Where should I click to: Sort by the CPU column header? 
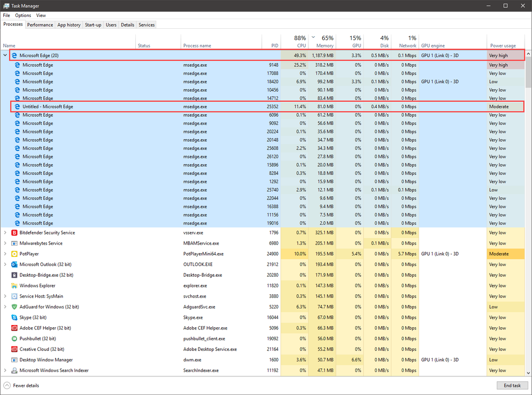click(x=294, y=42)
